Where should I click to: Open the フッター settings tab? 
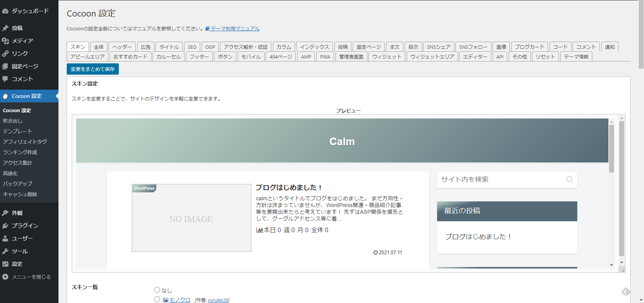click(199, 57)
